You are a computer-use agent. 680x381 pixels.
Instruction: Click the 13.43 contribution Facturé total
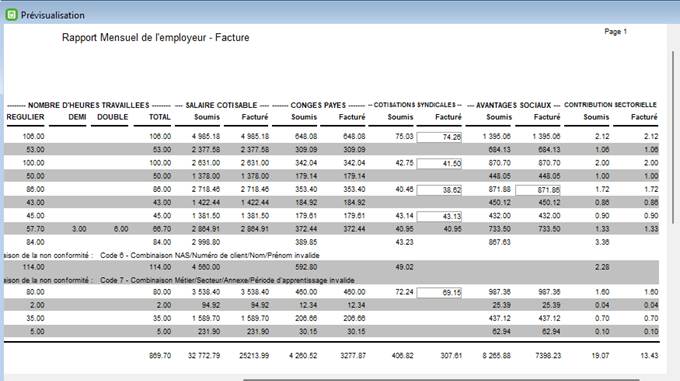pos(649,355)
